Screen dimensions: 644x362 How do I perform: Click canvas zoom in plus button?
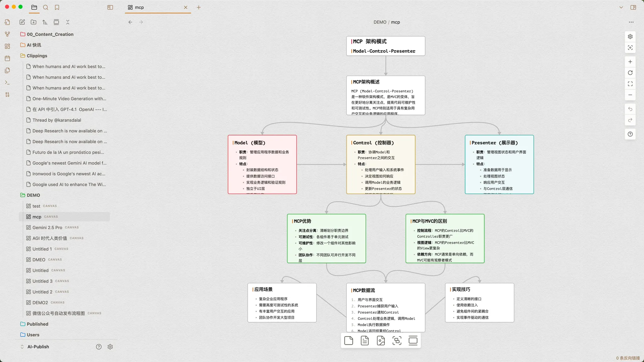630,62
